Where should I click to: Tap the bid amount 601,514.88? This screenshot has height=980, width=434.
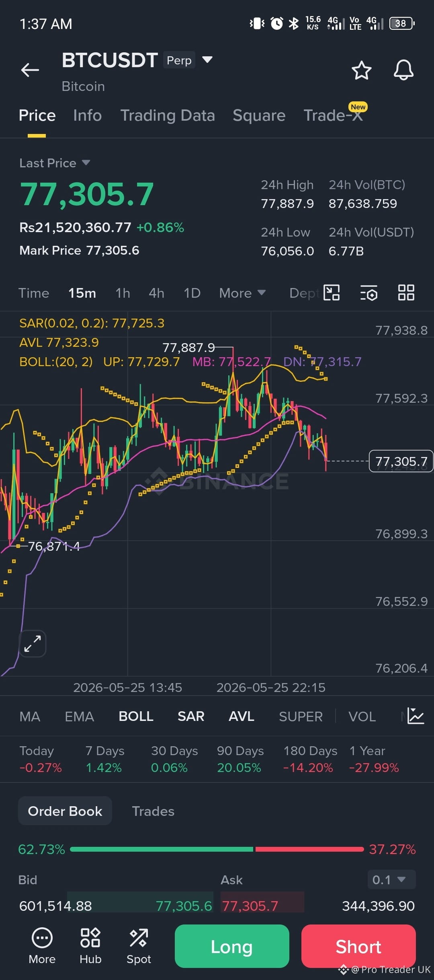(55, 906)
